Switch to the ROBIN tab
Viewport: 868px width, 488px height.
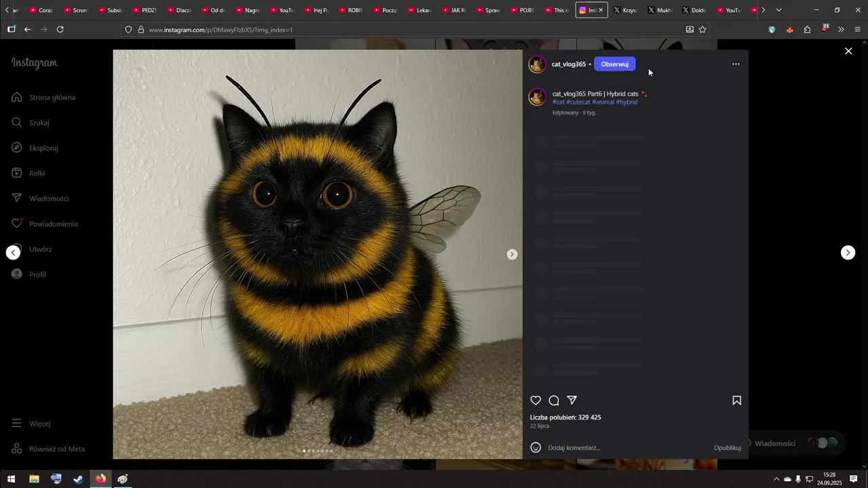click(x=351, y=10)
